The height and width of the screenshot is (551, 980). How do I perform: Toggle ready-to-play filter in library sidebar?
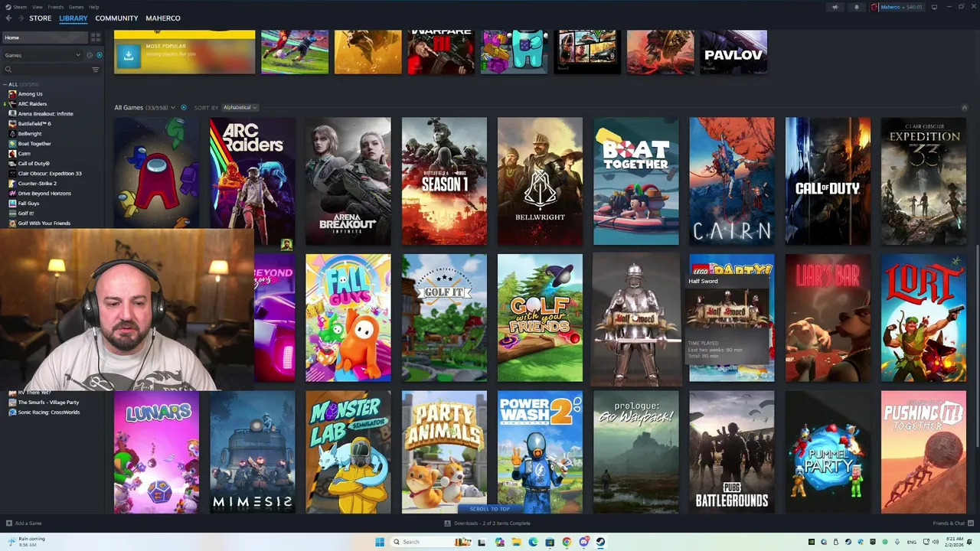[99, 55]
